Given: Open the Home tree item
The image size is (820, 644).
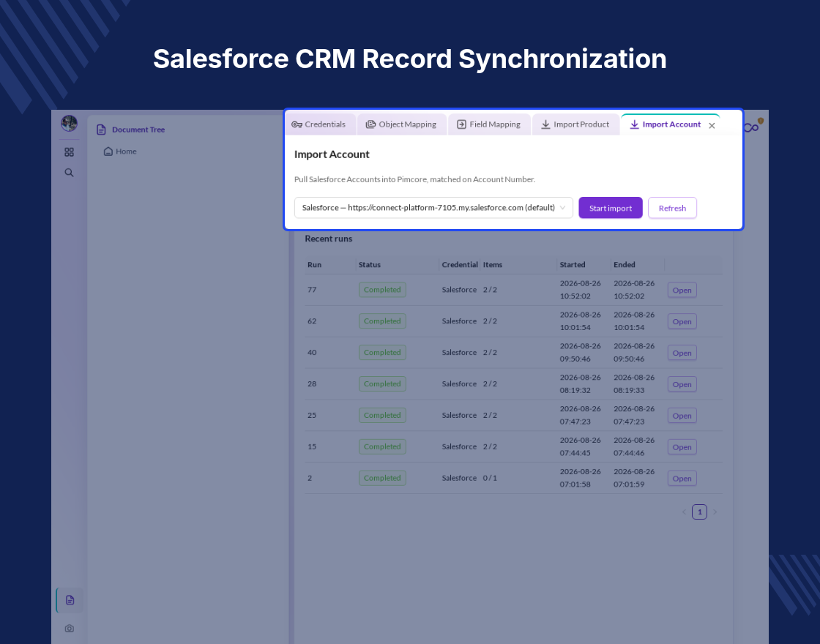Looking at the screenshot, I should [x=120, y=151].
